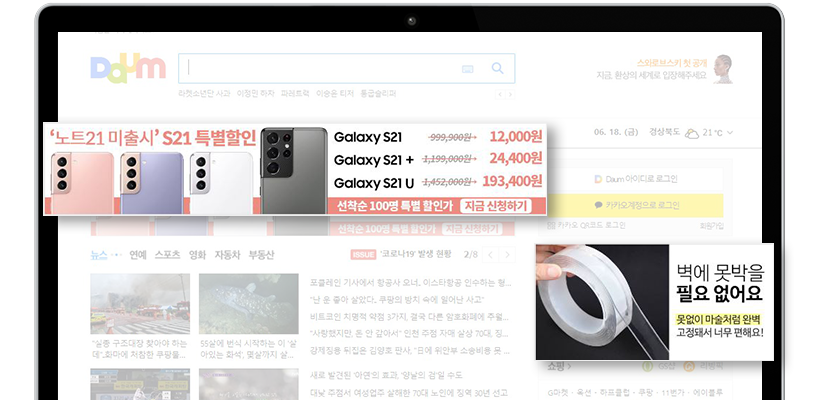Image resolution: width=820 pixels, height=400 pixels.
Task: Open Kakao QR code login link
Action: (586, 225)
